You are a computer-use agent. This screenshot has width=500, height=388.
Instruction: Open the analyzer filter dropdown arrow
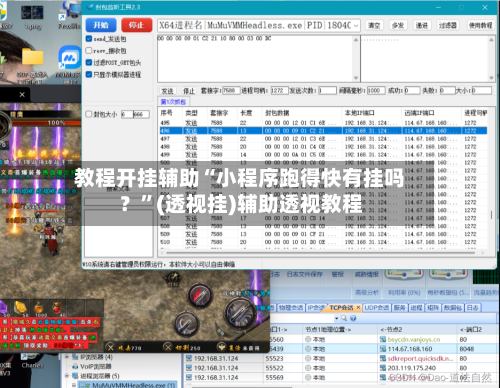pyautogui.click(x=337, y=319)
